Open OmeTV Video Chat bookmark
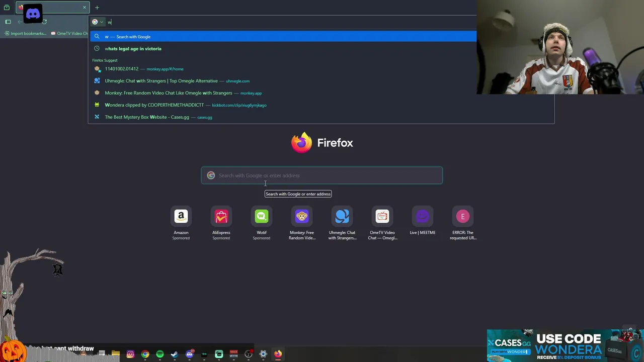 [70, 33]
